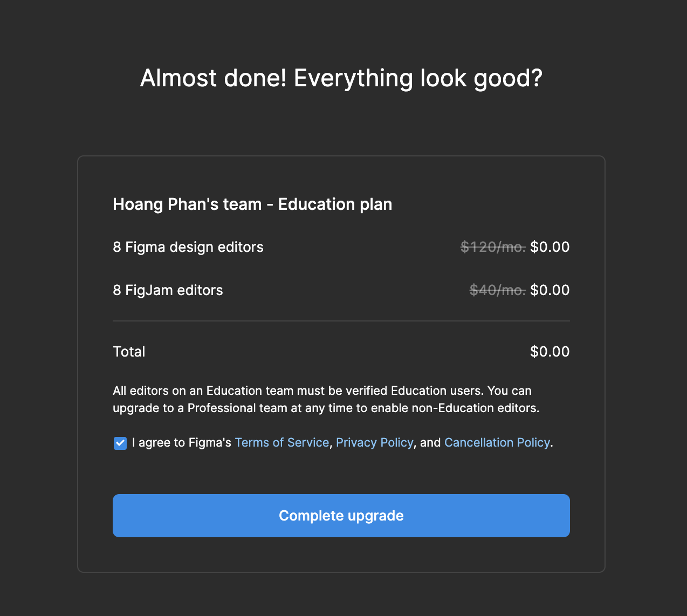The image size is (687, 616).
Task: Open the Cancellation Policy link
Action: coord(497,443)
